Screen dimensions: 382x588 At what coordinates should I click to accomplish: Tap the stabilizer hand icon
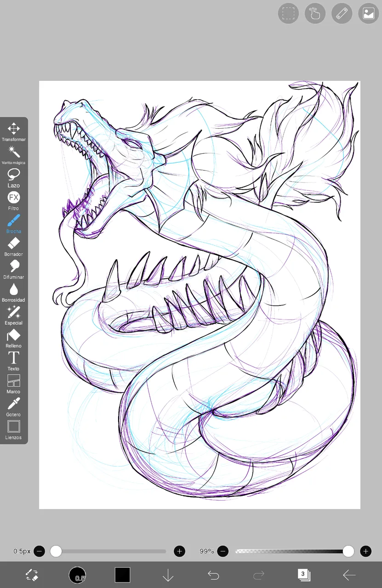(315, 13)
